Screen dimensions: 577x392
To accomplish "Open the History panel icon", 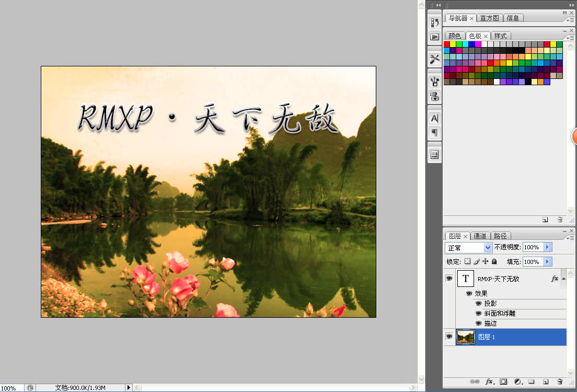I will pyautogui.click(x=435, y=23).
